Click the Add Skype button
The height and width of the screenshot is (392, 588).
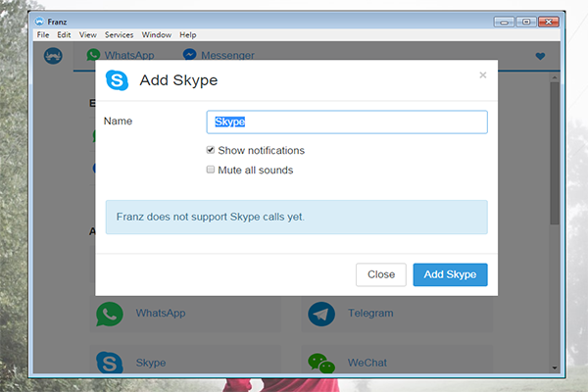pos(450,274)
